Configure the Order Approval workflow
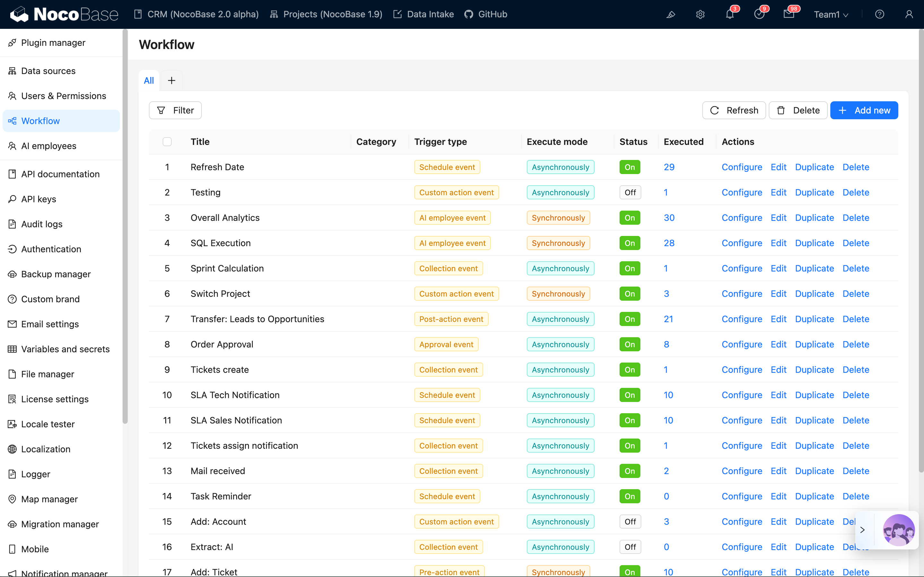The image size is (924, 577). (741, 344)
